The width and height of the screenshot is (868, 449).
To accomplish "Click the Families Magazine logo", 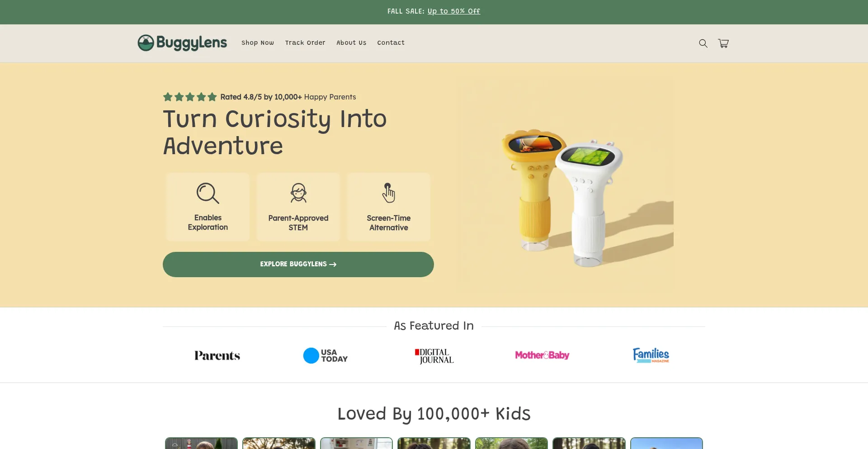I will click(x=651, y=355).
